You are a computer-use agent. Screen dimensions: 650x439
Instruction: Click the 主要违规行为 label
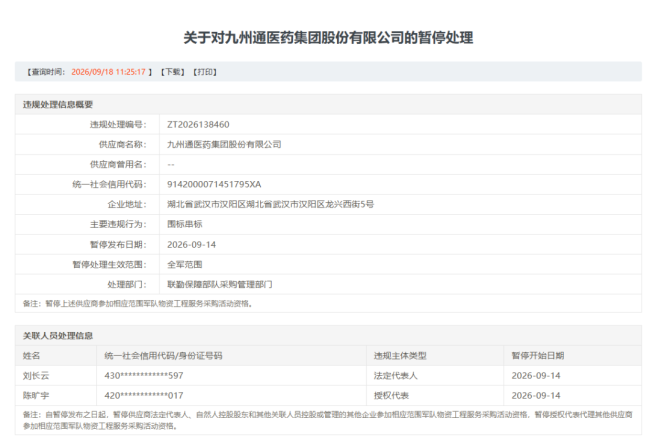tap(118, 224)
